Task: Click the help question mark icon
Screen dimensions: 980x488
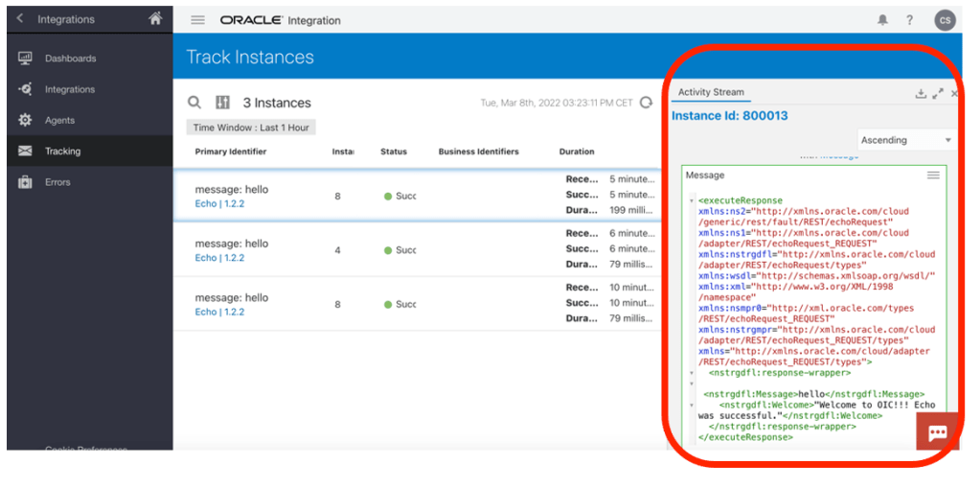Action: pyautogui.click(x=910, y=20)
